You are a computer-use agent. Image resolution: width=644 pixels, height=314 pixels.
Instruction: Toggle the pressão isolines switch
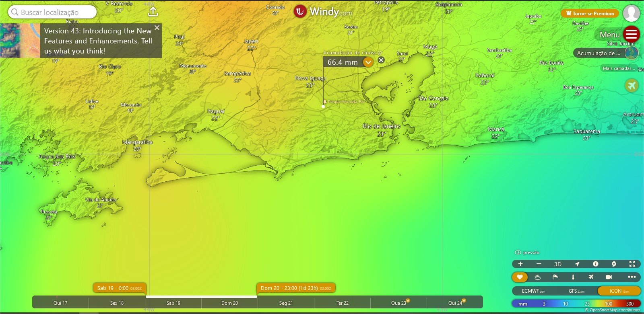coord(518,252)
